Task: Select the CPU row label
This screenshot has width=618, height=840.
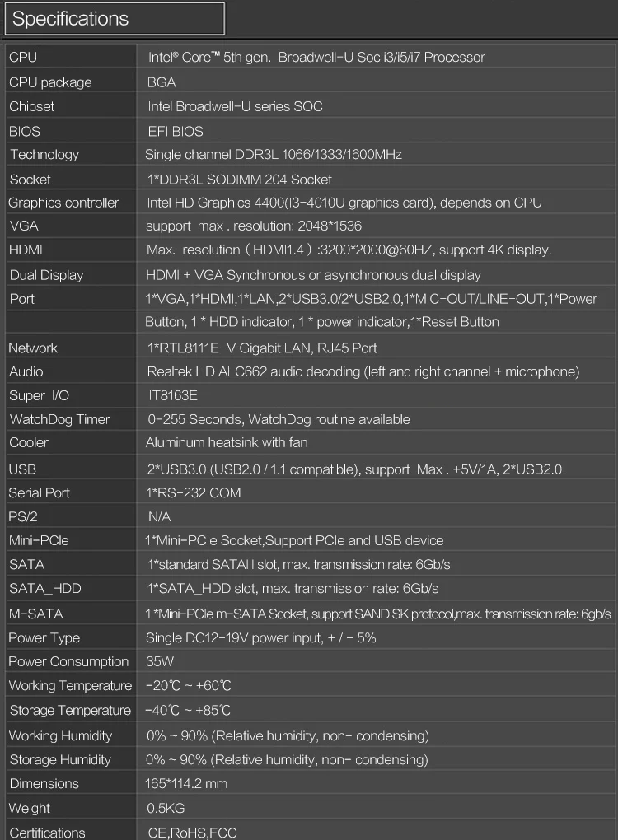Action: click(23, 58)
